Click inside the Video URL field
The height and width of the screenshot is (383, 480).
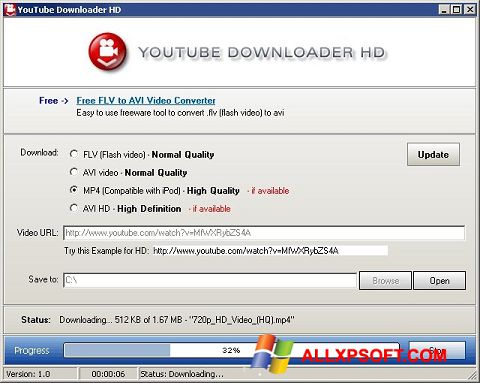pos(264,233)
